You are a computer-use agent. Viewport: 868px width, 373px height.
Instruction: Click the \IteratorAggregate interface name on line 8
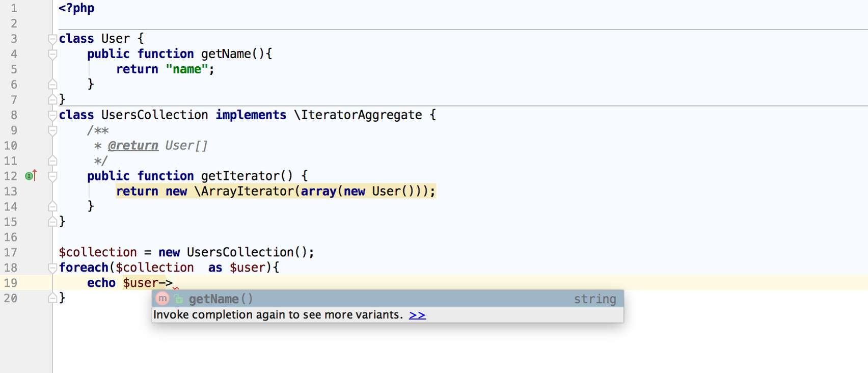coord(358,115)
